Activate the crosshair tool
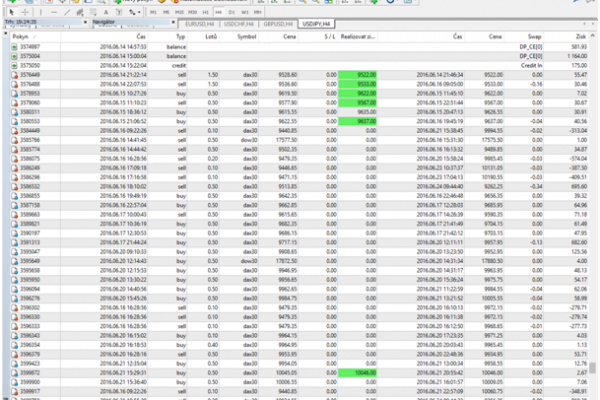This screenshot has width=600, height=400. click(25, 12)
